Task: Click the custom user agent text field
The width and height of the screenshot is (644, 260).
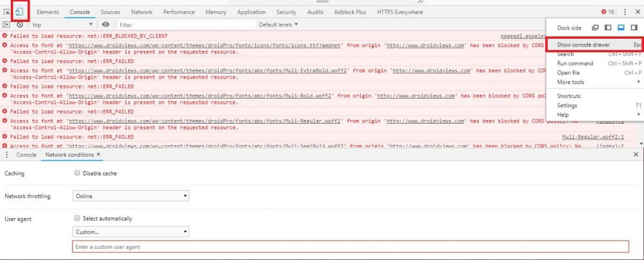Action: pos(350,247)
